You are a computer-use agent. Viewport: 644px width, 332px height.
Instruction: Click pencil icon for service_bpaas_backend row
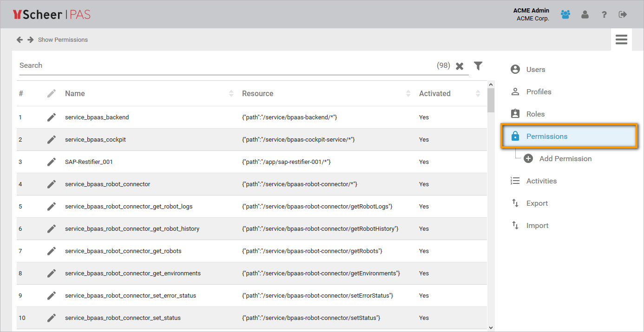pos(52,117)
